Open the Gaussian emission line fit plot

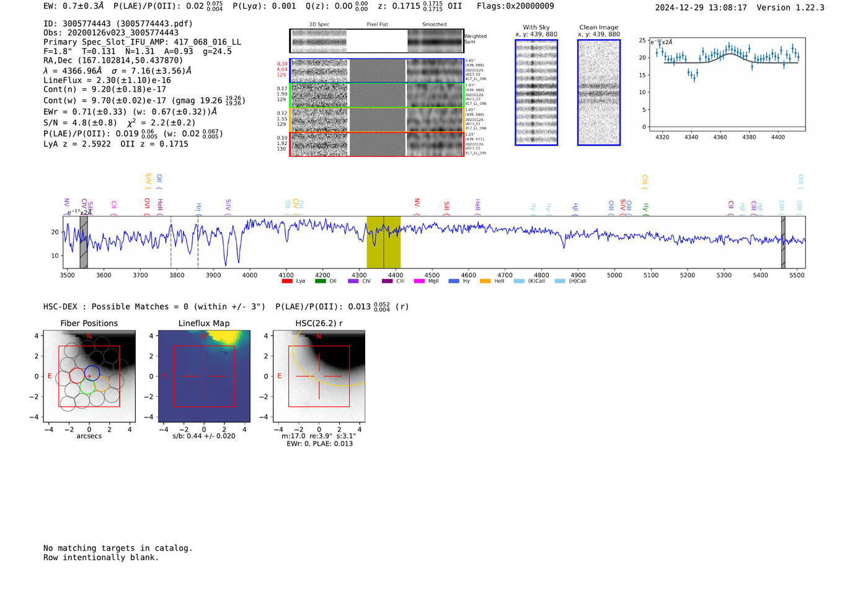(x=727, y=84)
